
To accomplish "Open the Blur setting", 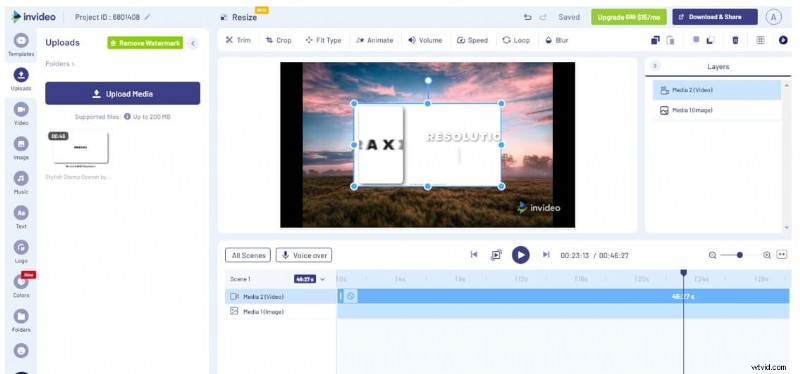I will pyautogui.click(x=557, y=40).
